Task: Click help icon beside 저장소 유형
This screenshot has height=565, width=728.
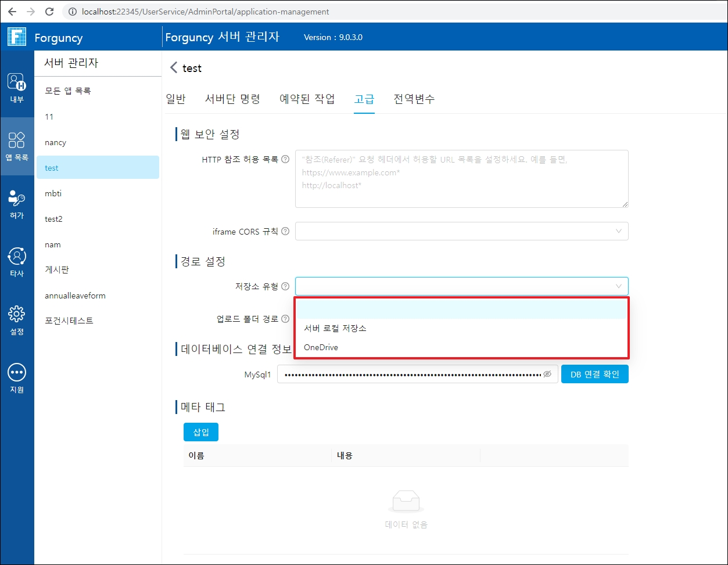Action: click(x=285, y=286)
